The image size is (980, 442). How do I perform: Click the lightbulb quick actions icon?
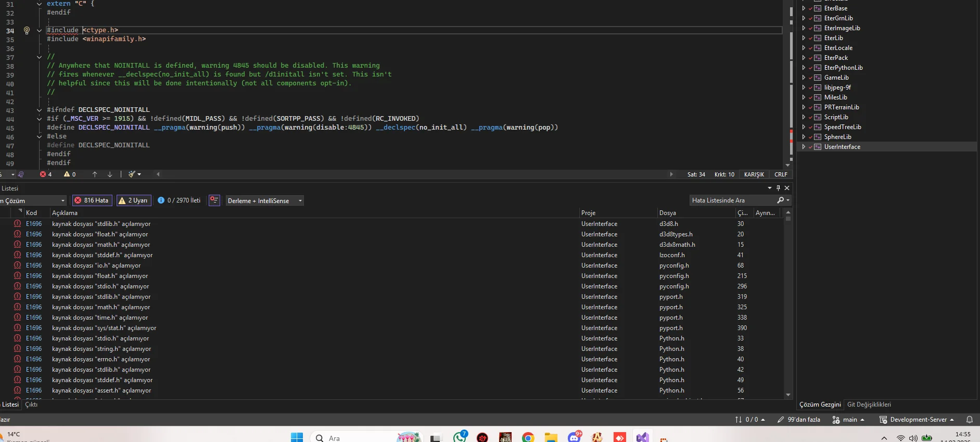pos(27,30)
